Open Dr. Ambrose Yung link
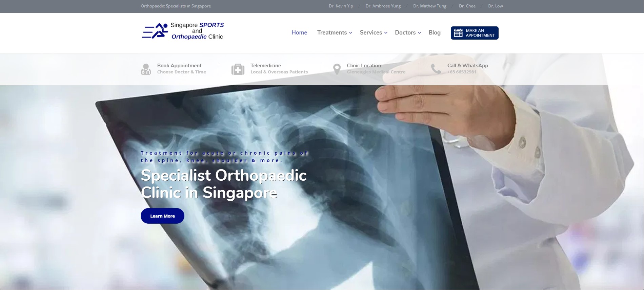Image resolution: width=644 pixels, height=290 pixels. pyautogui.click(x=383, y=6)
